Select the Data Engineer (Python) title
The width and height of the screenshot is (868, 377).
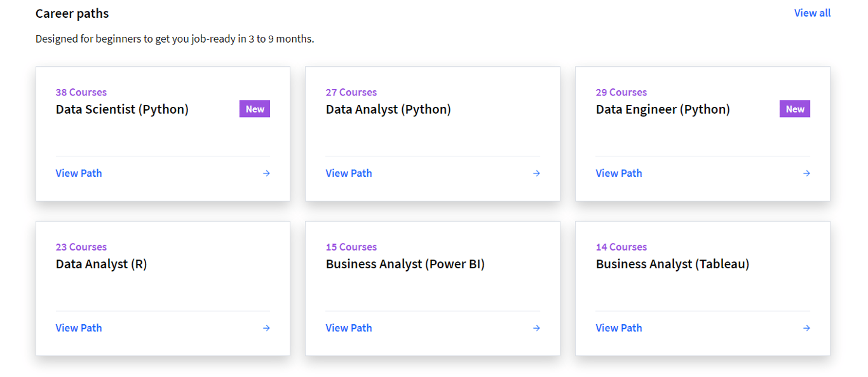[x=663, y=109]
